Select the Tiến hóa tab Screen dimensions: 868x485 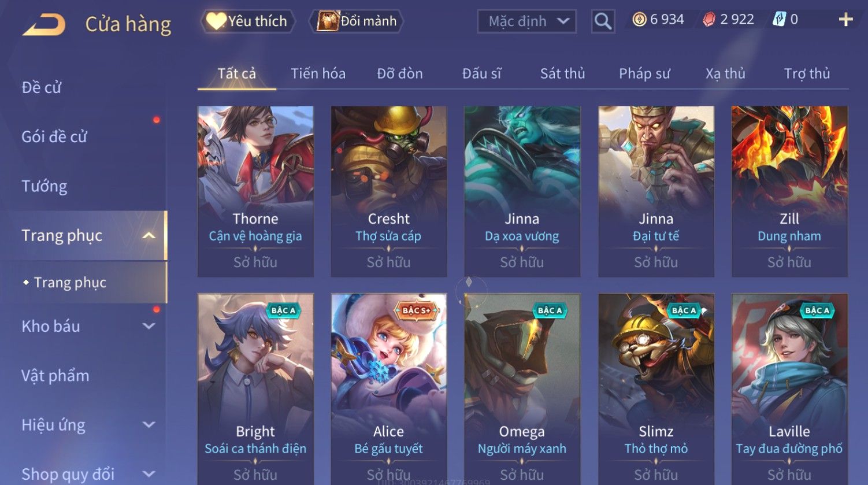point(318,73)
